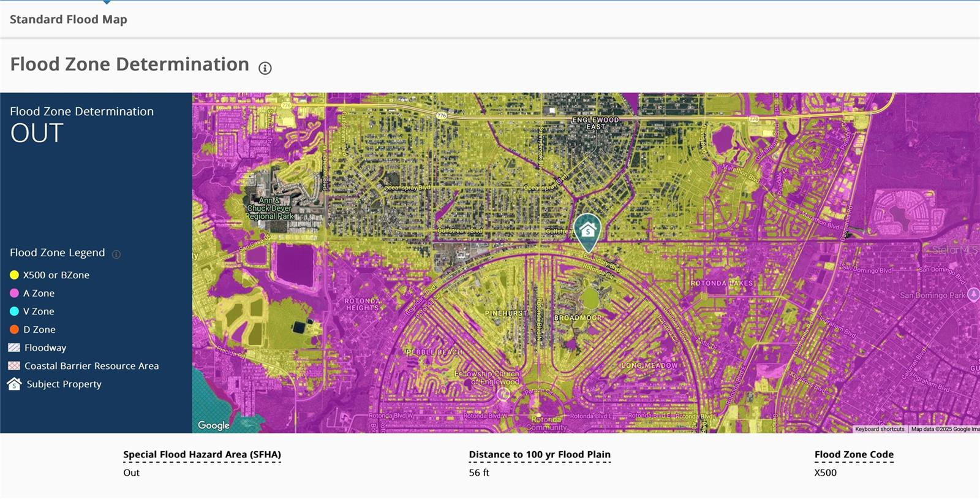Image resolution: width=980 pixels, height=499 pixels.
Task: Click the 'Out' SFHA value
Action: point(131,473)
